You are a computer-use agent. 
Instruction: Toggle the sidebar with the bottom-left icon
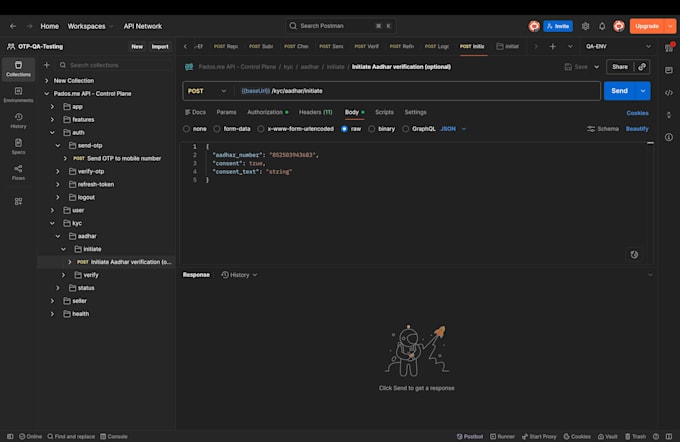(10, 436)
